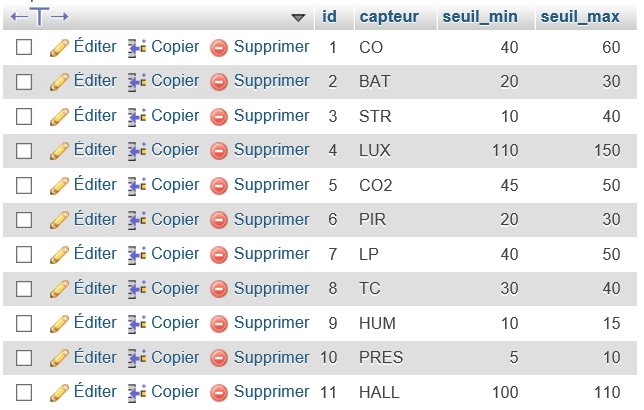This screenshot has width=644, height=410.
Task: Sort table by capteur column
Action: click(x=389, y=17)
